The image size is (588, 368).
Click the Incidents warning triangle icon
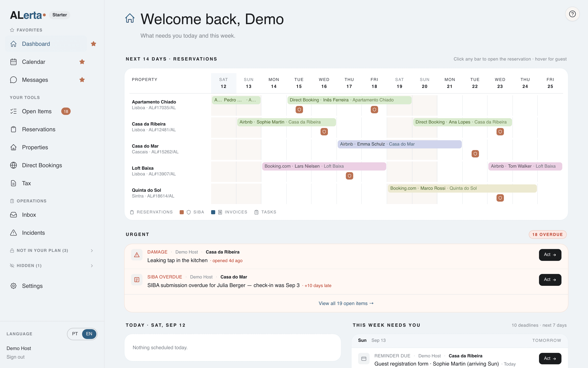[14, 233]
